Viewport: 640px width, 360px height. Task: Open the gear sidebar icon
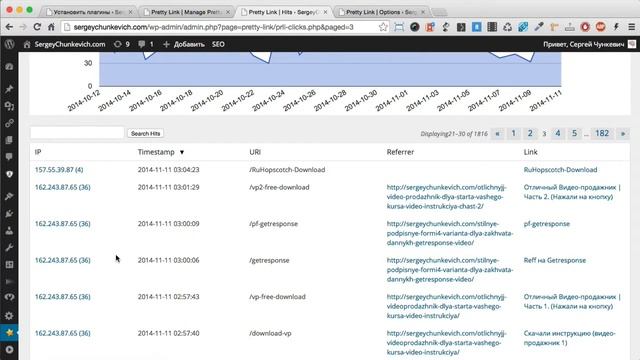(9, 316)
